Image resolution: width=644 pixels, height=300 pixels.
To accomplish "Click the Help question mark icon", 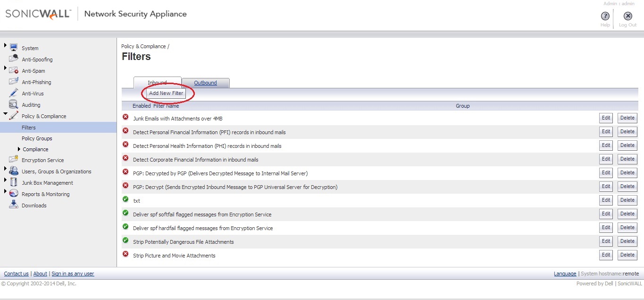I will point(605,17).
